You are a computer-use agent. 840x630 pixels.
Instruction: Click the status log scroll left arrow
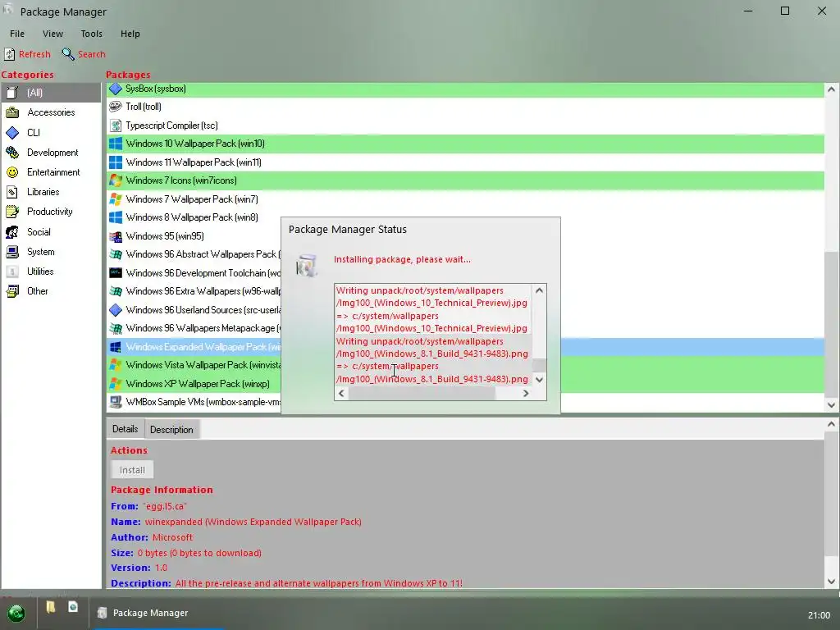(x=341, y=393)
